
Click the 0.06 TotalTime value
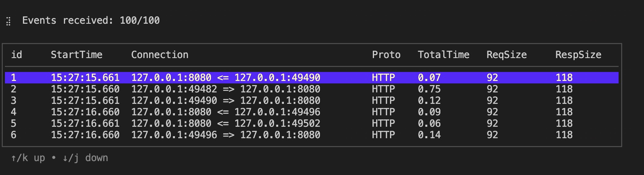coord(429,123)
